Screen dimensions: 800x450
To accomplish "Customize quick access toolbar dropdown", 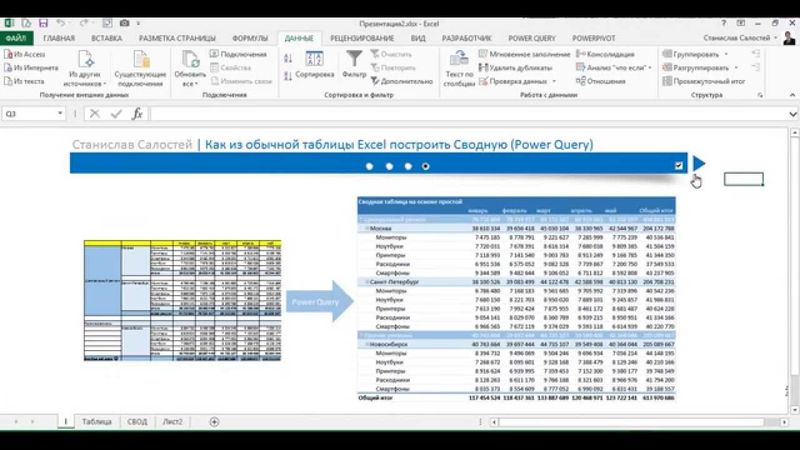I will (138, 23).
